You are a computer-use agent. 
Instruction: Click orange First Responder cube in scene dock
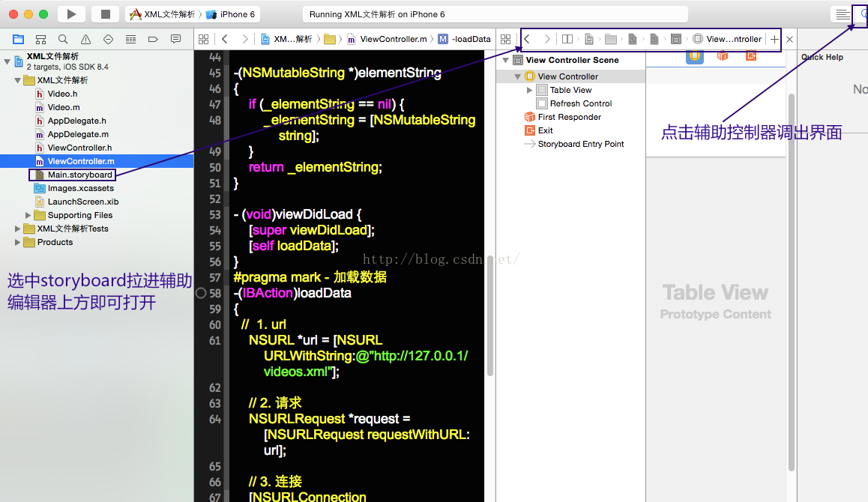723,56
